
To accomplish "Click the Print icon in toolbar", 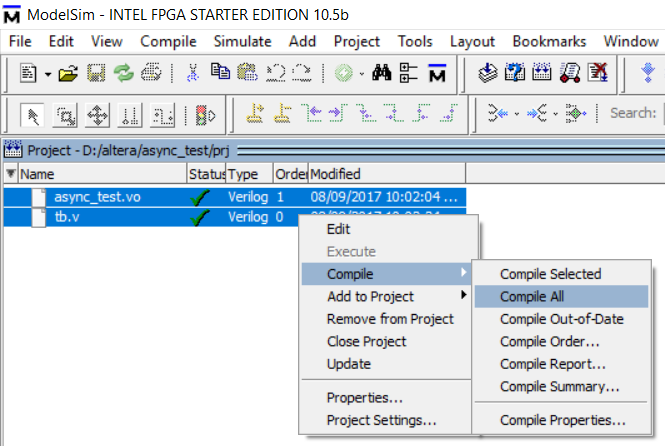I will point(150,72).
